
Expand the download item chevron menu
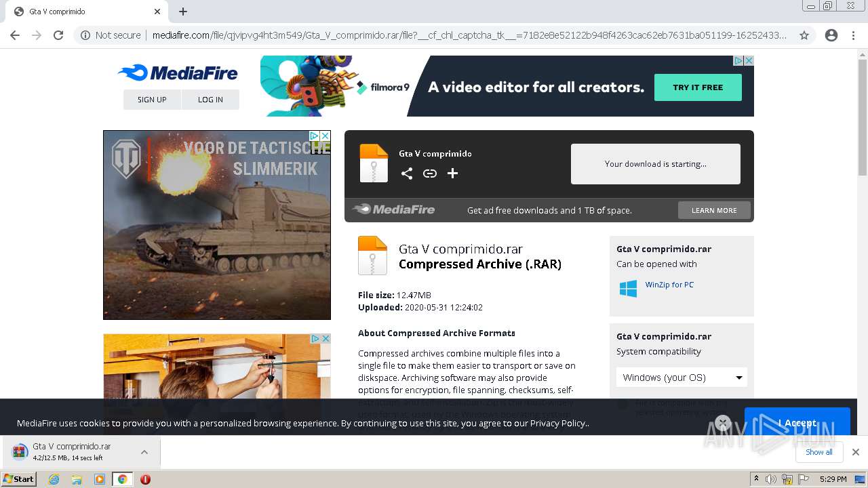point(144,452)
